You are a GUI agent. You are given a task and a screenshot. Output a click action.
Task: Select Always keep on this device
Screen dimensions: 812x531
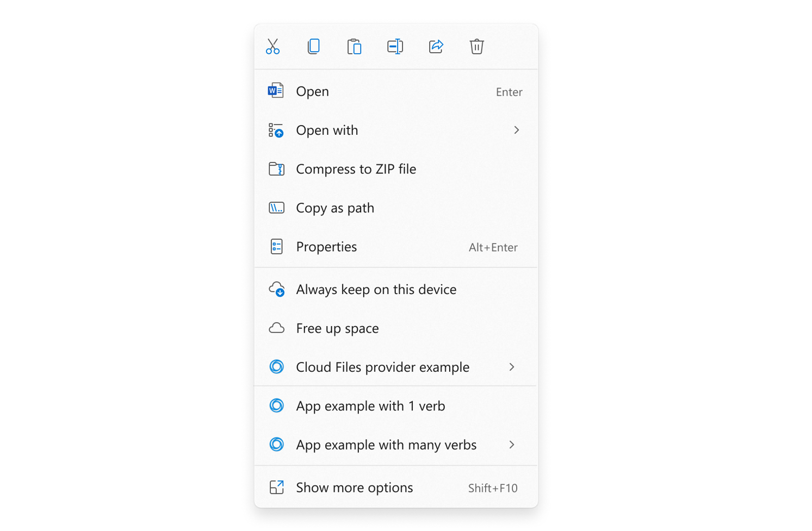pyautogui.click(x=396, y=289)
